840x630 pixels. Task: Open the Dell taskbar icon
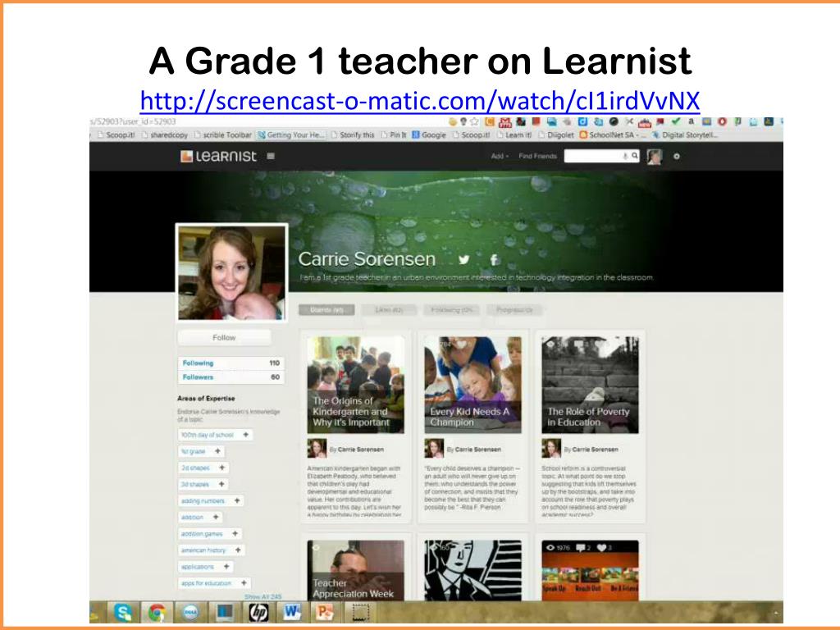[x=190, y=612]
